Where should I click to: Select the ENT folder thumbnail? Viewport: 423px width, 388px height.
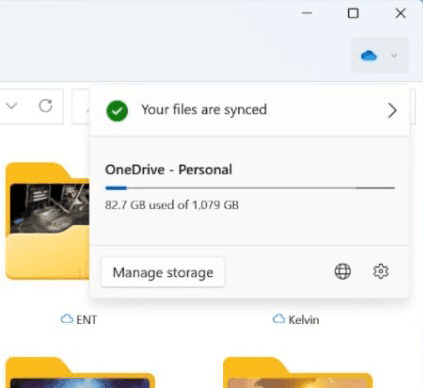point(48,221)
